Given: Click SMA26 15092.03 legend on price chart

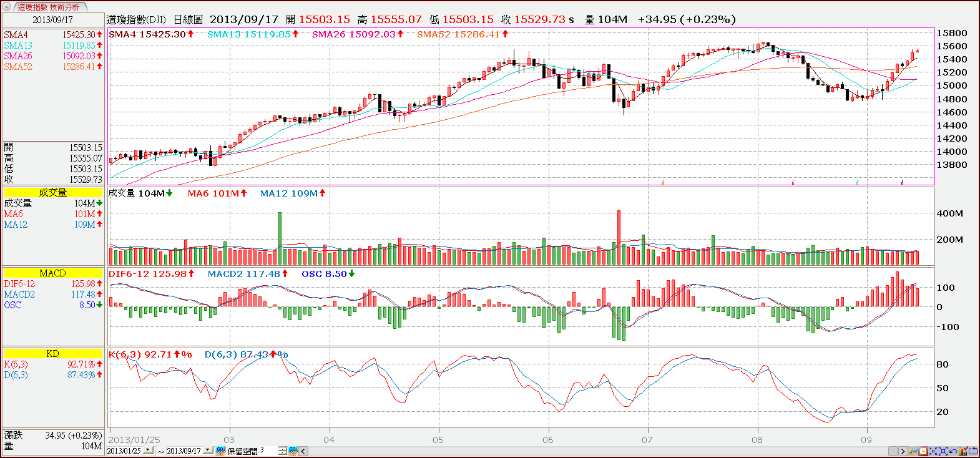Looking at the screenshot, I should (x=358, y=34).
